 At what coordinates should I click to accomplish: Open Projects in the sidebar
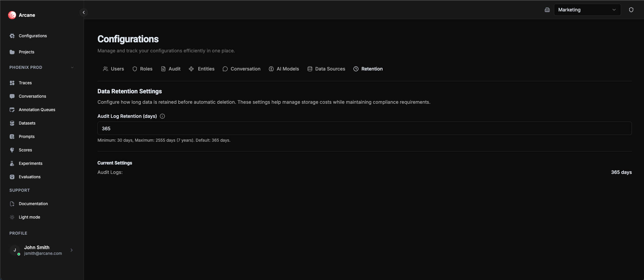click(x=26, y=52)
